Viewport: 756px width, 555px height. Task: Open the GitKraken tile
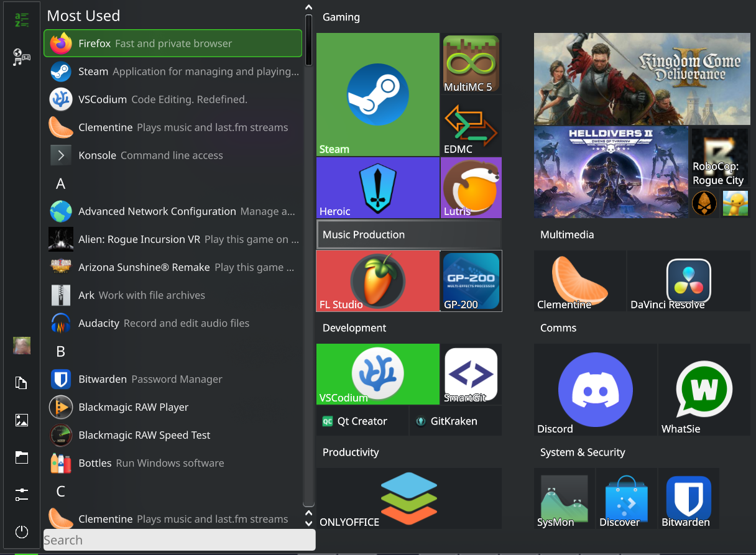click(456, 421)
